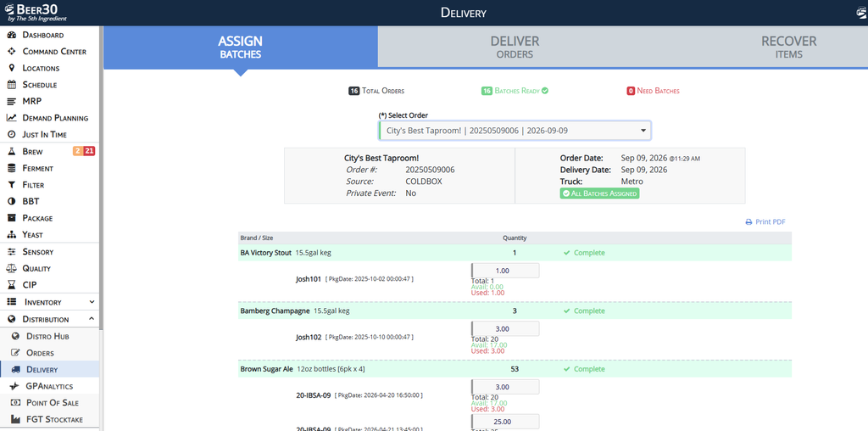868x431 pixels.
Task: Click the Filter funnel icon
Action: coord(12,184)
